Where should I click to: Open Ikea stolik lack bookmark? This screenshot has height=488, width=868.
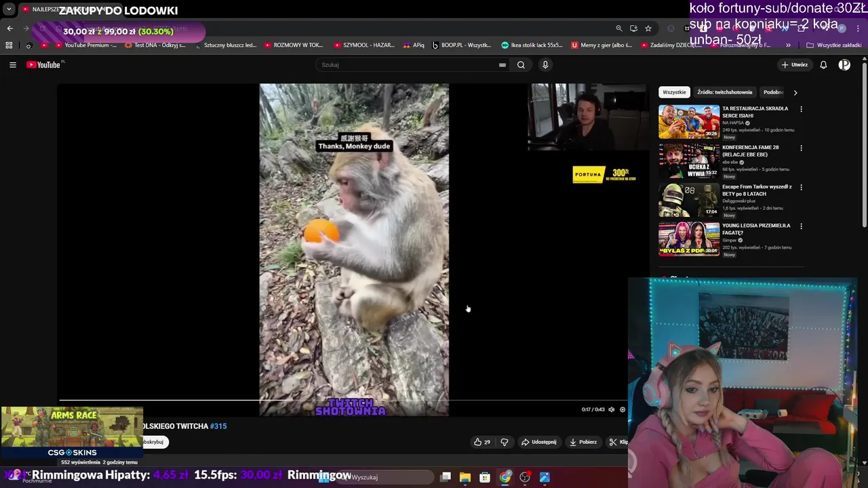click(x=532, y=45)
